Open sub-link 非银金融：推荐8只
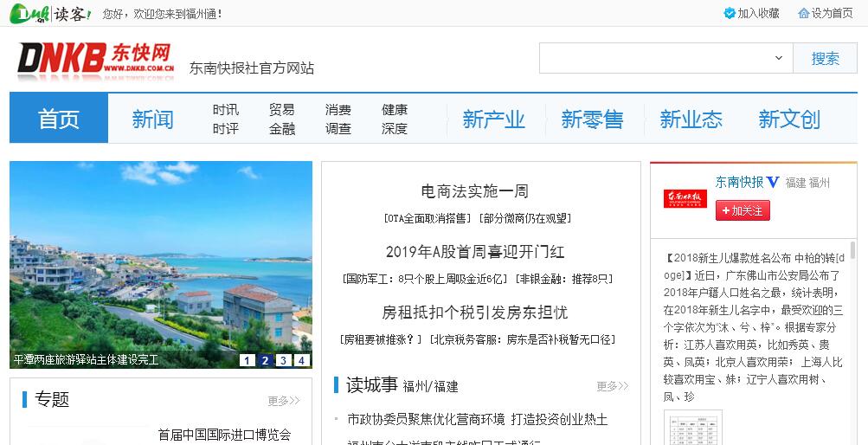Viewport: 868px width, 445px height. coord(563,280)
